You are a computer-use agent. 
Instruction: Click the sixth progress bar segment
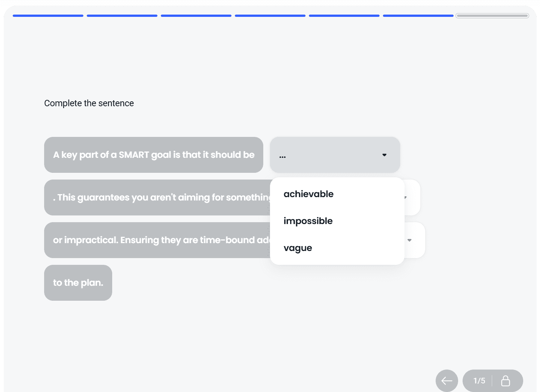point(418,16)
